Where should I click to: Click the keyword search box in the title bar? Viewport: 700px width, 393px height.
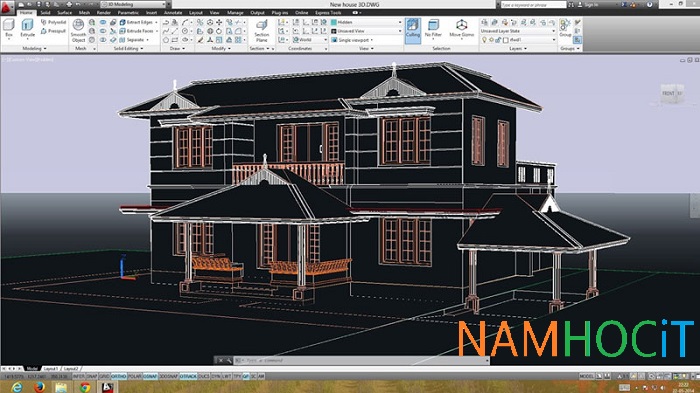coord(533,4)
